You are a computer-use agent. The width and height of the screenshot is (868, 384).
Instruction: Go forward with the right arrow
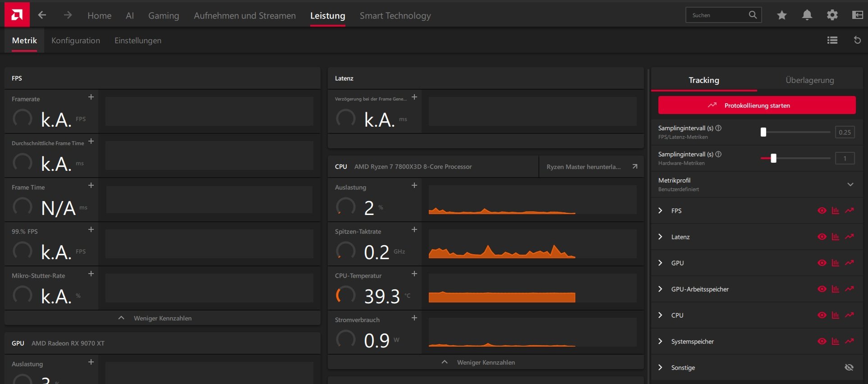click(68, 15)
